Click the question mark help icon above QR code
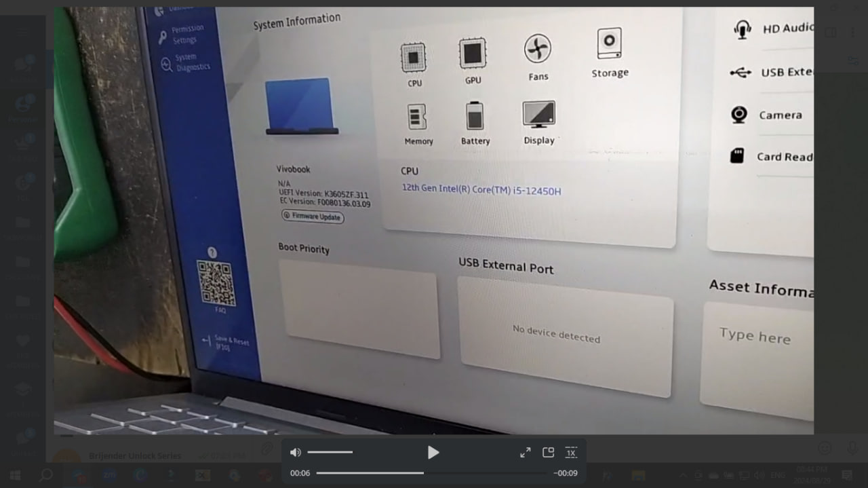Image resolution: width=868 pixels, height=488 pixels. (212, 252)
